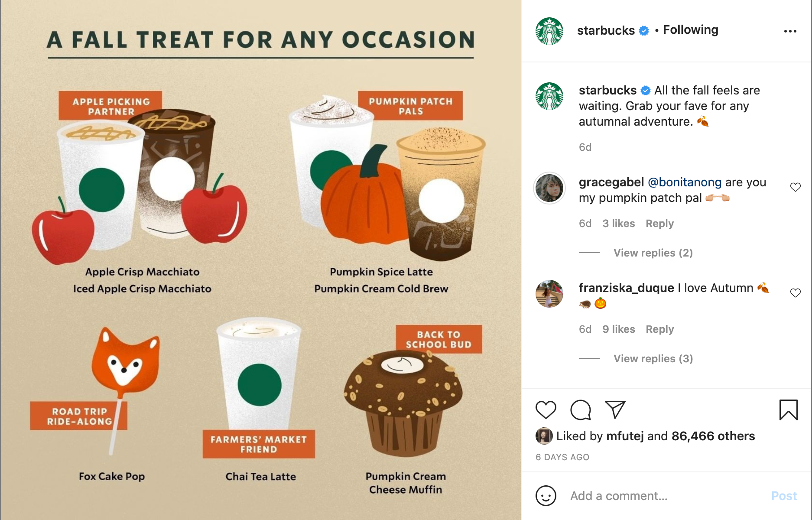Reply to franziska_duque's comment
The image size is (812, 520).
[x=659, y=329]
